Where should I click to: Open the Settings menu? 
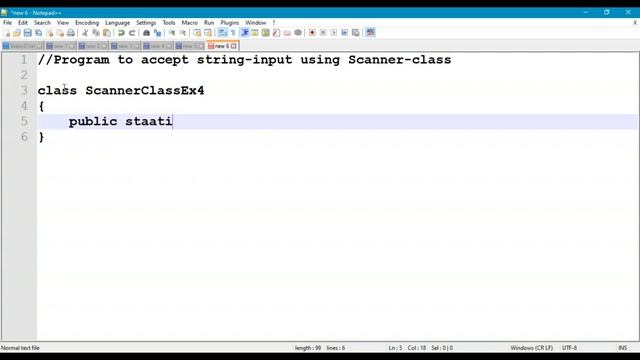click(x=146, y=23)
